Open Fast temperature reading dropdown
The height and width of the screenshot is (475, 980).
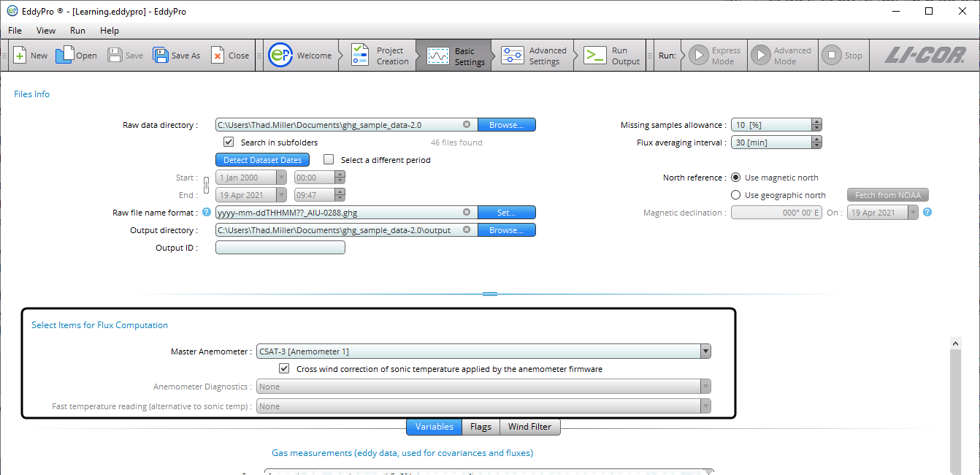point(705,406)
